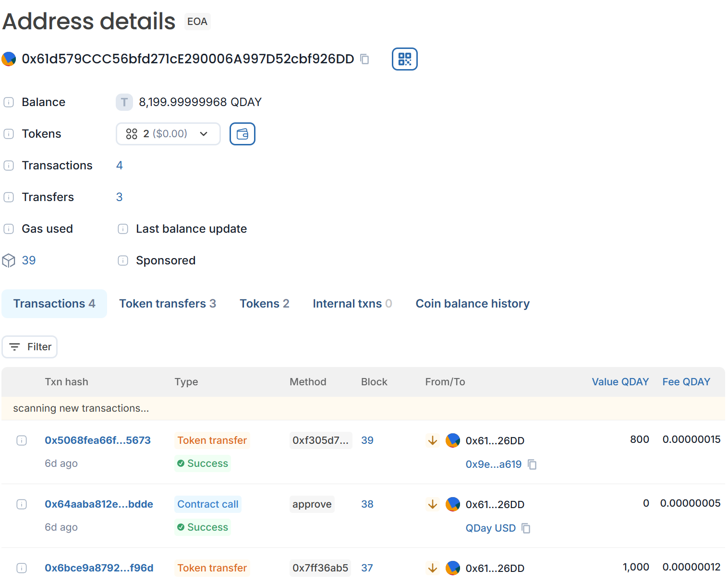Click the incoming arrow icon in block 37 row

click(433, 568)
